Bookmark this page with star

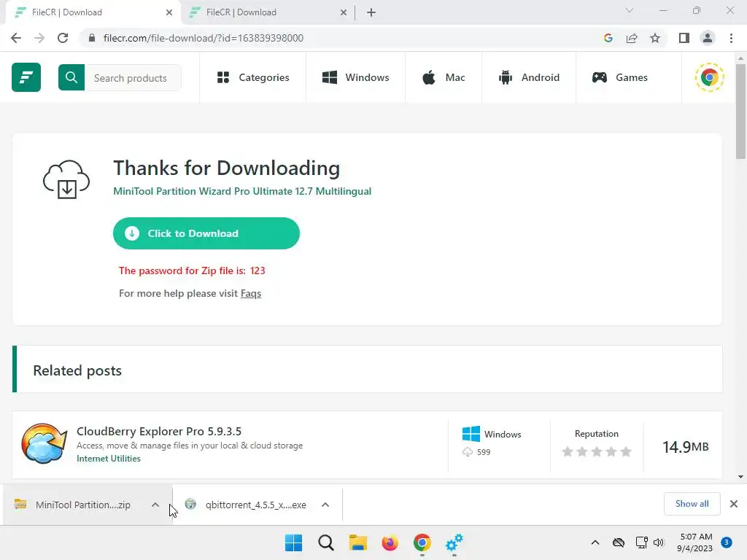click(655, 38)
